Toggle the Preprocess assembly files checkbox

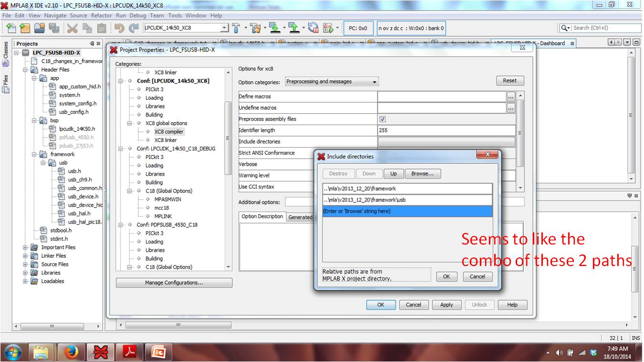click(382, 119)
